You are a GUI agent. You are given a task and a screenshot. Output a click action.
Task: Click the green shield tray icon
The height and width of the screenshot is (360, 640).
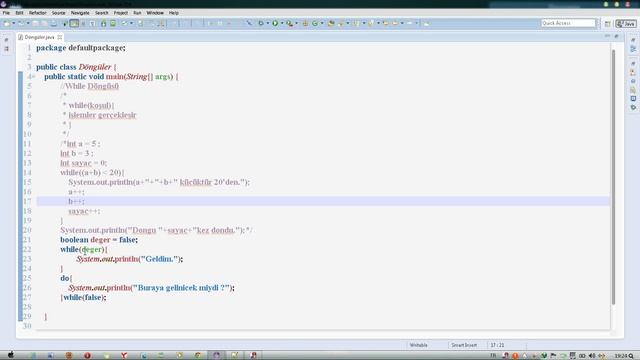pyautogui.click(x=543, y=356)
